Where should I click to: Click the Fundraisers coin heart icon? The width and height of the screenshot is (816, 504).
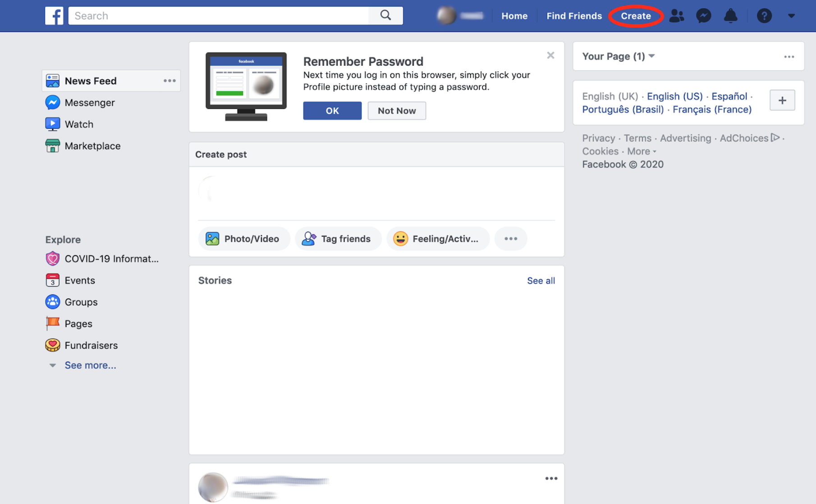coord(52,345)
